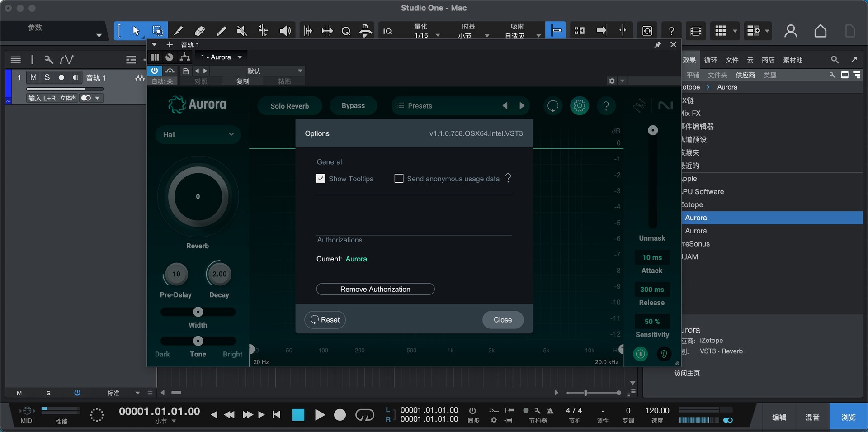The height and width of the screenshot is (432, 868).
Task: Mute track 音轨 1
Action: 33,77
